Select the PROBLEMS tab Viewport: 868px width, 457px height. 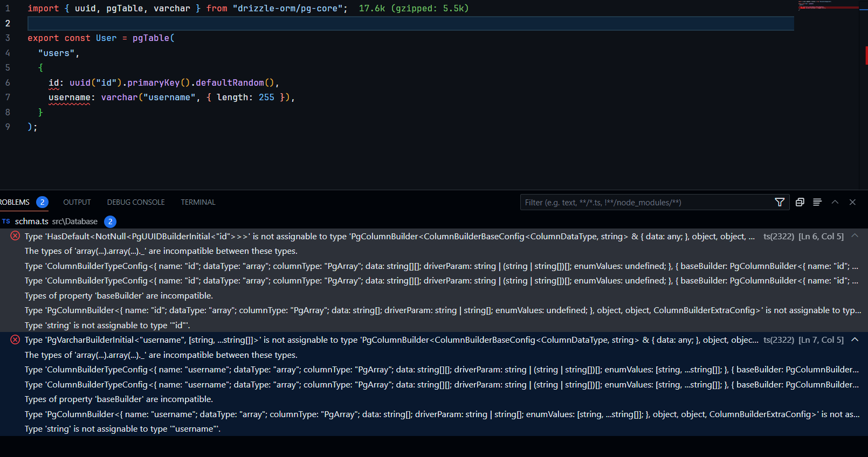coord(15,202)
